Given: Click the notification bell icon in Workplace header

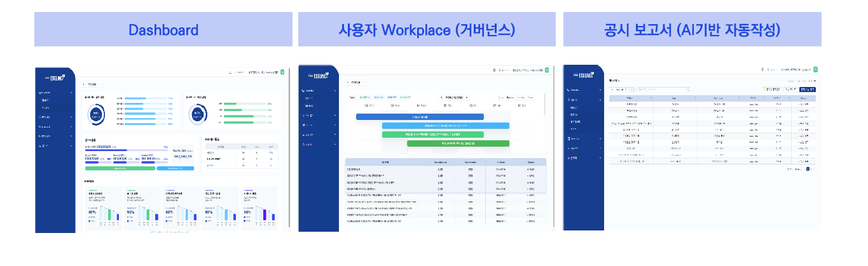Looking at the screenshot, I should (x=495, y=70).
